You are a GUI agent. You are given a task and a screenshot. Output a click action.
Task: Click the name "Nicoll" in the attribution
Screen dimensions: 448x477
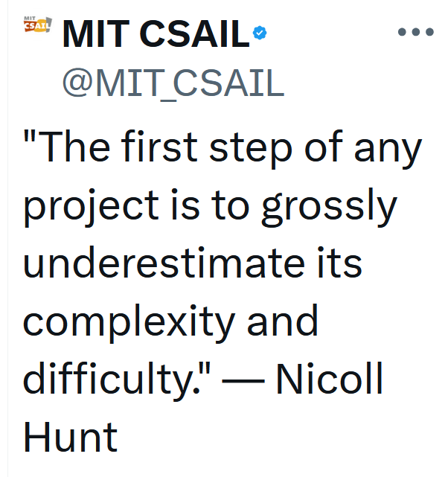[x=329, y=379]
